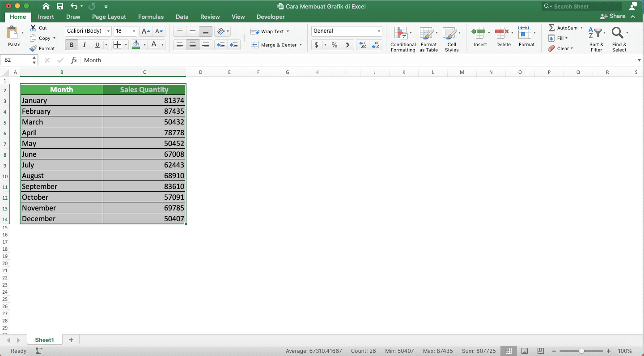Increase font size with larger A icon
This screenshot has width=644, height=356.
pos(145,31)
